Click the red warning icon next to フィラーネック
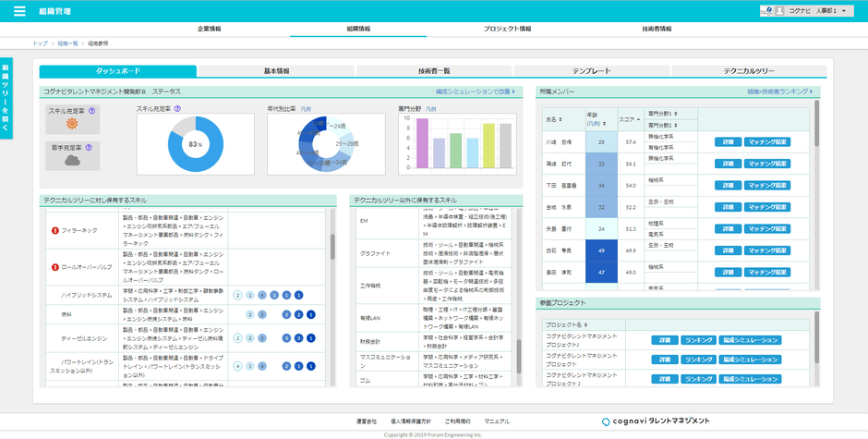The height and width of the screenshot is (439, 868). pyautogui.click(x=55, y=230)
